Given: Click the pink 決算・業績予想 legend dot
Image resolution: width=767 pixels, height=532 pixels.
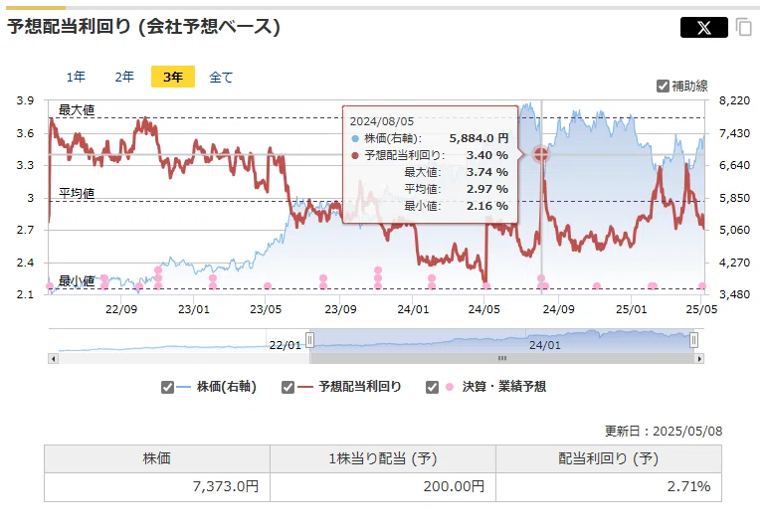Looking at the screenshot, I should [x=450, y=387].
